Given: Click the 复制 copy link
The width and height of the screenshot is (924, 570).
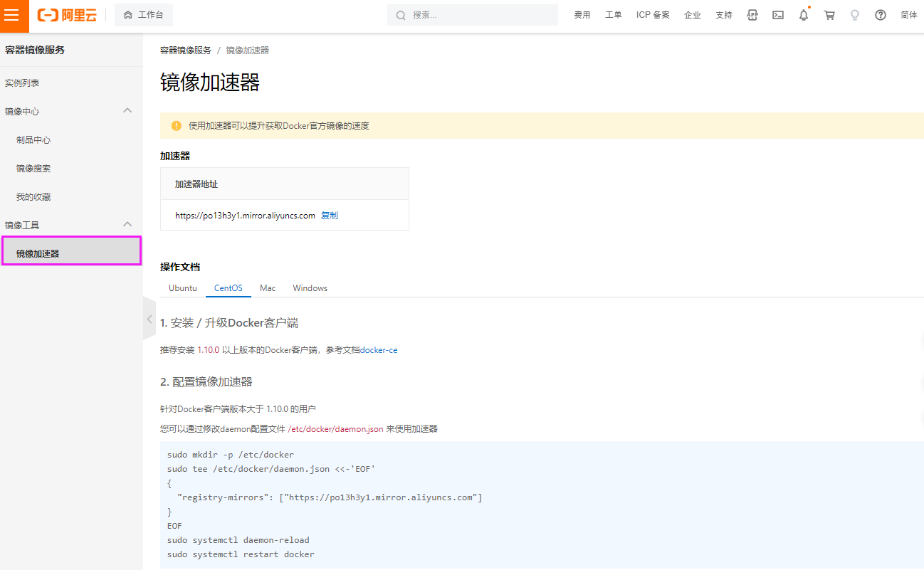Looking at the screenshot, I should pos(330,216).
